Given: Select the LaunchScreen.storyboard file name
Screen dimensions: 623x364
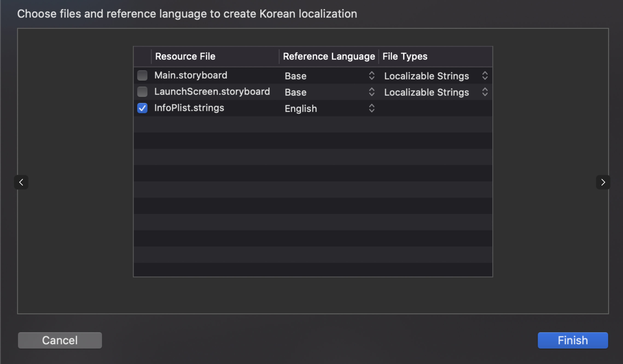Looking at the screenshot, I should point(212,91).
